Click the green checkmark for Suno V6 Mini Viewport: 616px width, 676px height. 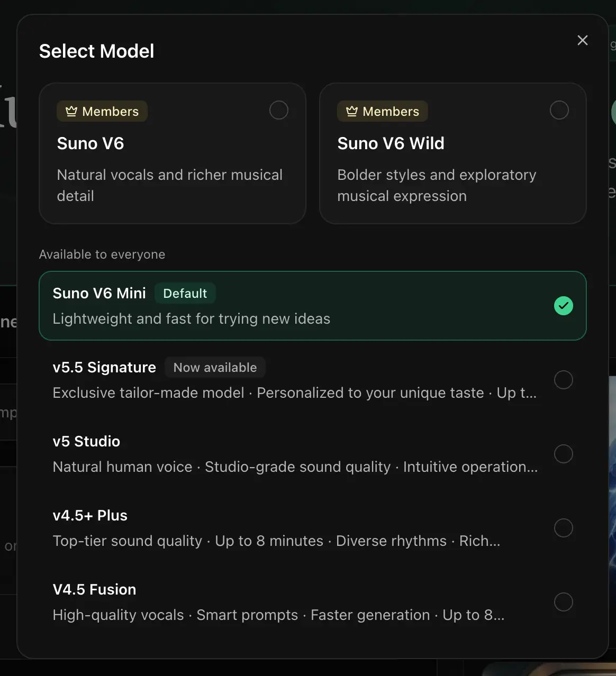(x=564, y=306)
